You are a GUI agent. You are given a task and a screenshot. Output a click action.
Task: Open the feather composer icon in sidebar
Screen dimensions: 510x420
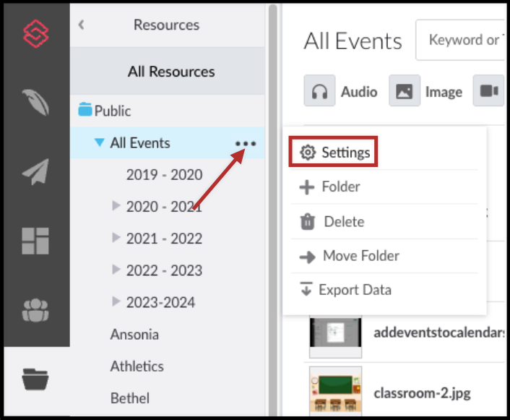click(36, 103)
